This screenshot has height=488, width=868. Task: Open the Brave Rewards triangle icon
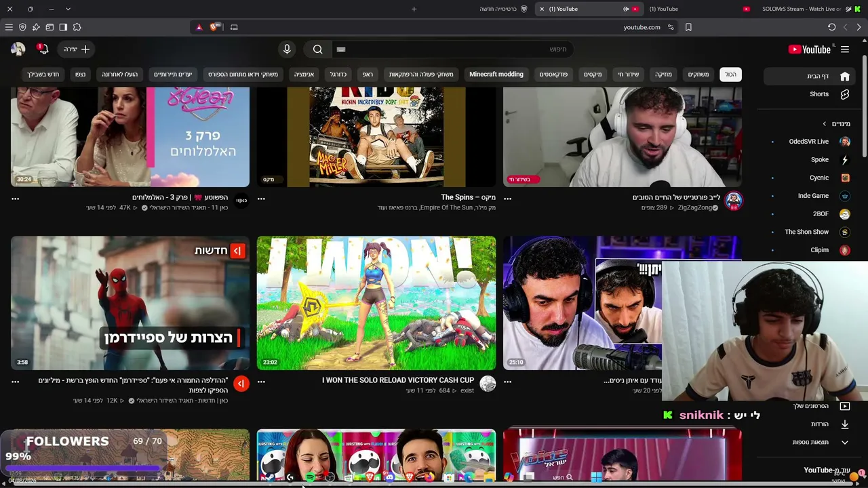coord(199,27)
